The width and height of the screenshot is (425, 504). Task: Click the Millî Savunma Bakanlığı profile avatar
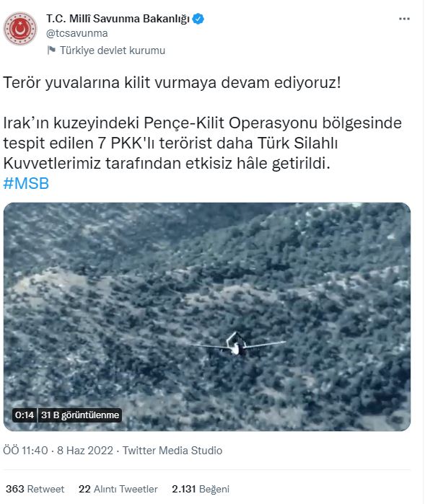point(20,29)
